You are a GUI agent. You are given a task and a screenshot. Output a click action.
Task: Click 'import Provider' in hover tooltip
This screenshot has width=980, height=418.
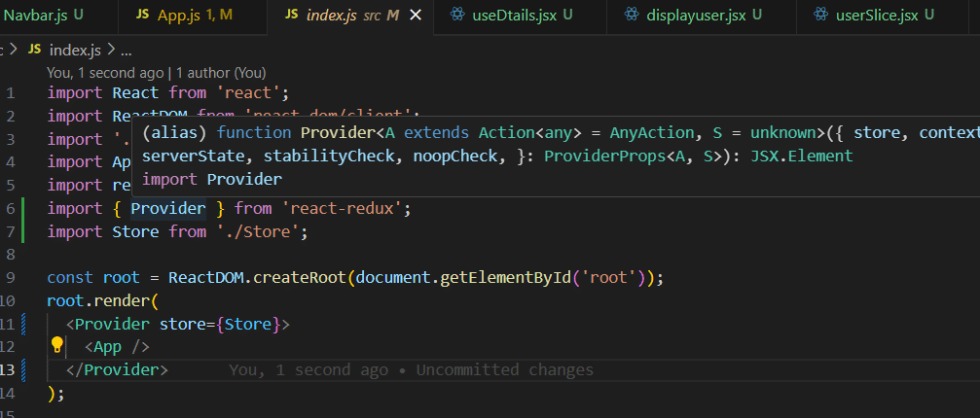pos(212,180)
